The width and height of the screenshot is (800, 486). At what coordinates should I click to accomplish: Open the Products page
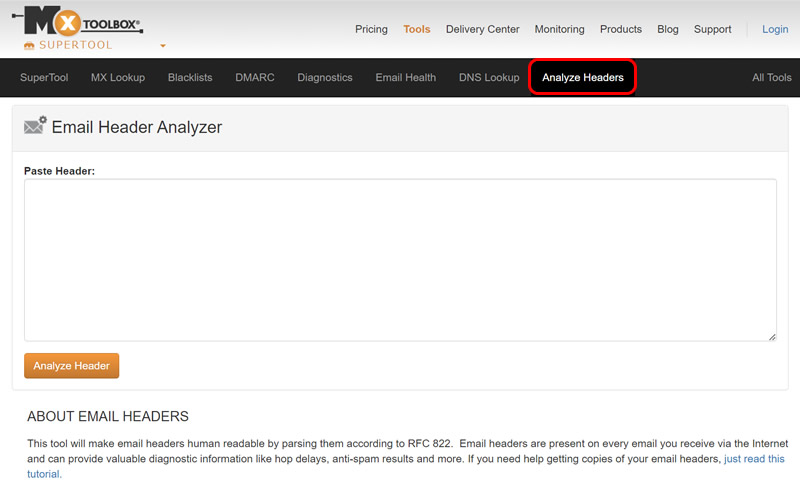click(621, 29)
